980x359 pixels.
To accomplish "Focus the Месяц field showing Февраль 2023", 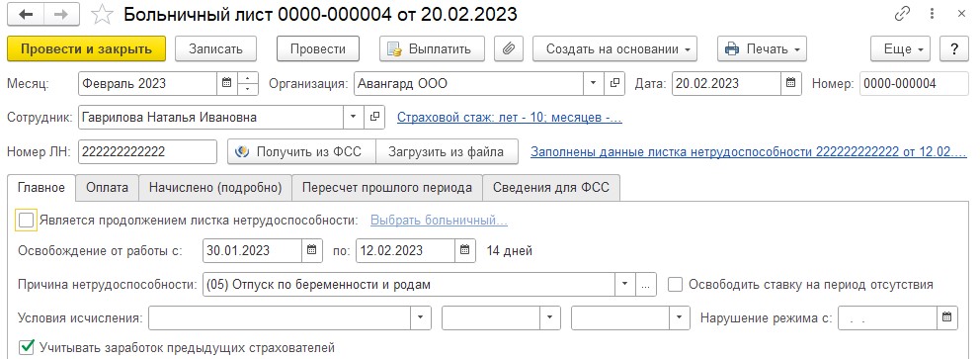I will point(148,83).
